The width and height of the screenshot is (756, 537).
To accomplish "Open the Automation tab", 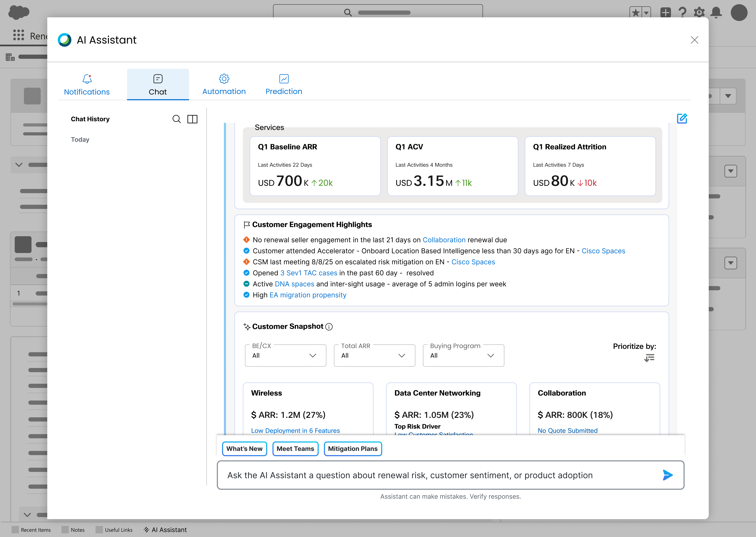I will (x=224, y=85).
